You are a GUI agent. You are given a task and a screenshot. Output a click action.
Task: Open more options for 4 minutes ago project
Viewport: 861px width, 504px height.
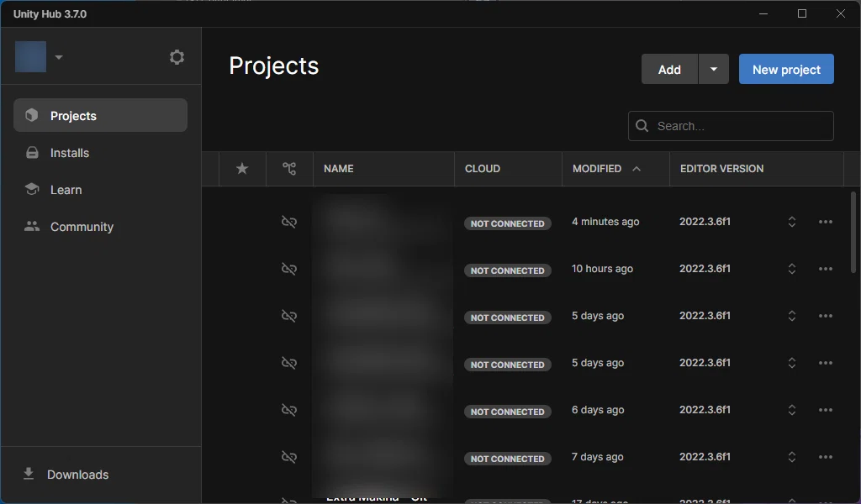(826, 222)
